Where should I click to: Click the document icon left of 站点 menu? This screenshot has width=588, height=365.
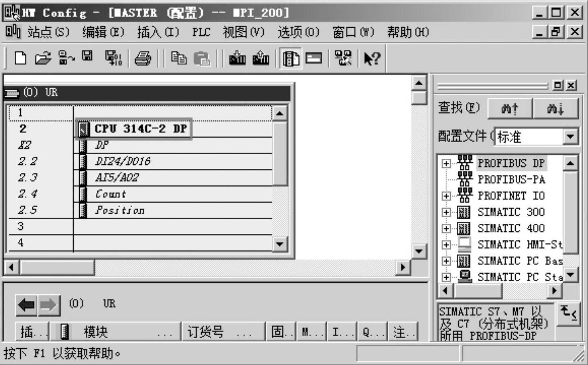pos(13,32)
